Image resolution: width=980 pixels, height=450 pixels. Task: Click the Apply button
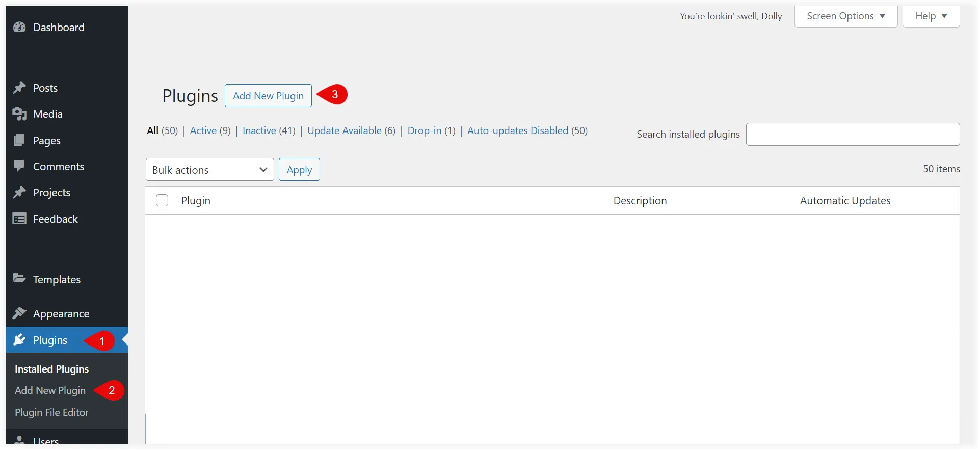coord(299,169)
